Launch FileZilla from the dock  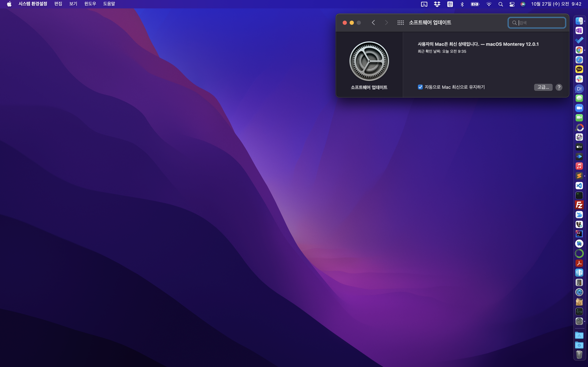pos(579,205)
